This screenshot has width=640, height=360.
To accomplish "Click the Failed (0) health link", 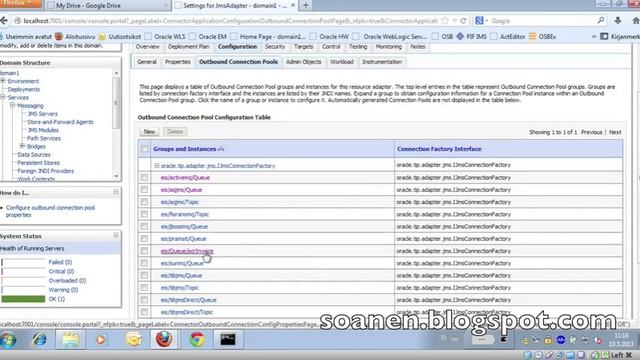I will [60, 262].
